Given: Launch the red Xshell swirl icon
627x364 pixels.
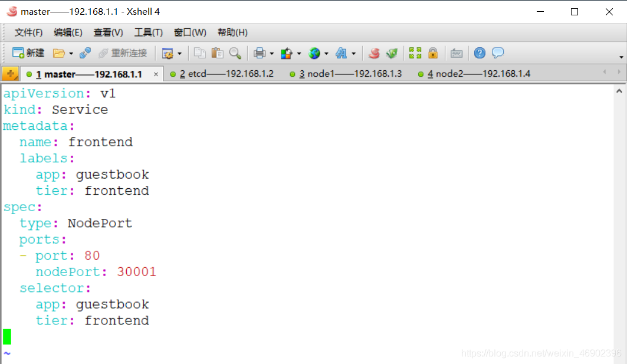Looking at the screenshot, I should pos(375,53).
